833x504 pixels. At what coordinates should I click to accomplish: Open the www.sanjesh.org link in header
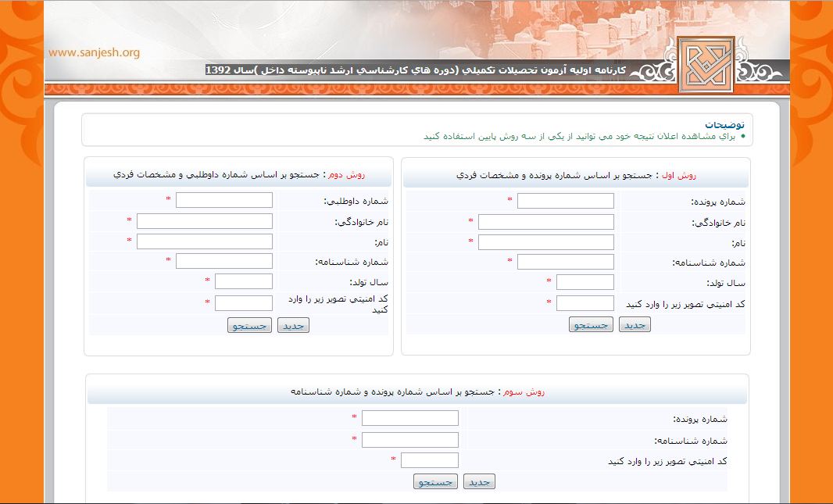click(94, 52)
